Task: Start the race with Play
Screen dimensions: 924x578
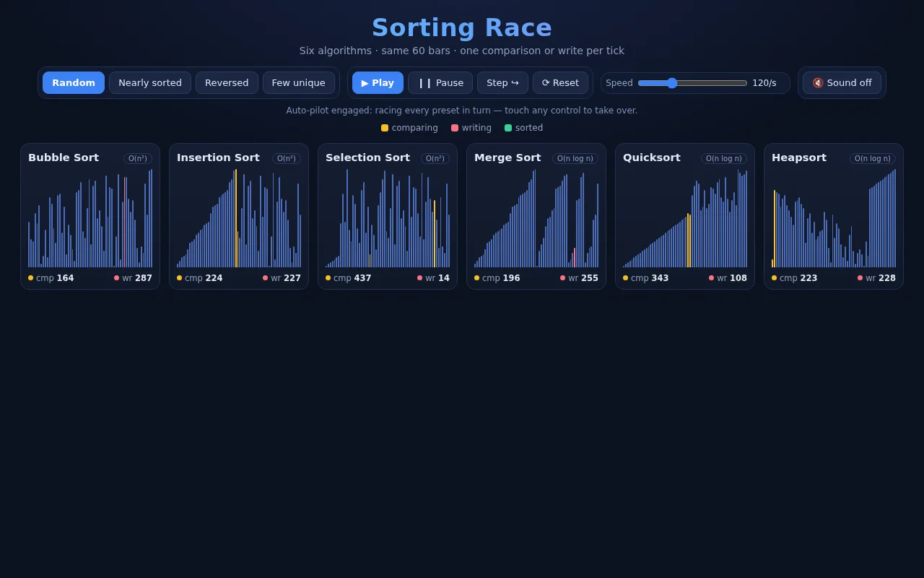Action: click(x=378, y=82)
